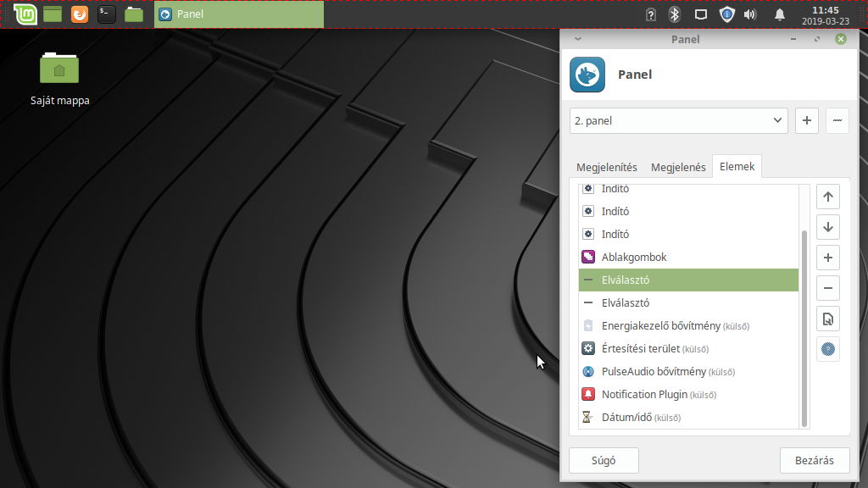Add a new item to the panel

tap(828, 258)
